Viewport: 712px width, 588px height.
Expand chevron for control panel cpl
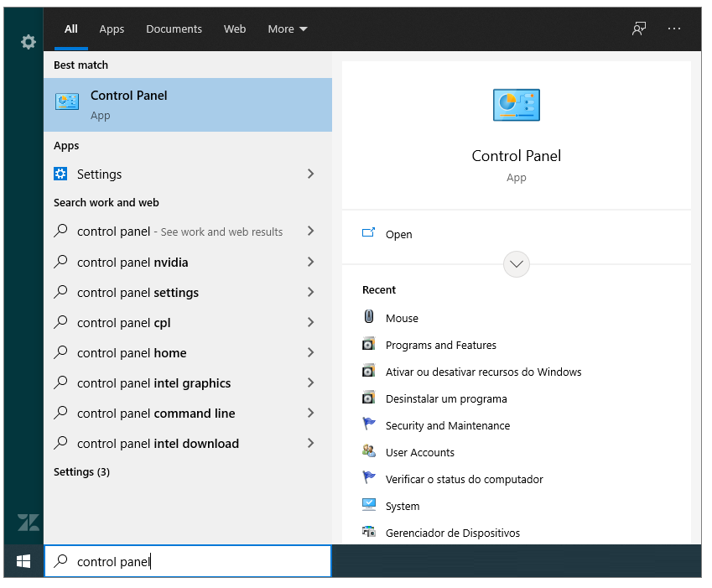point(310,322)
